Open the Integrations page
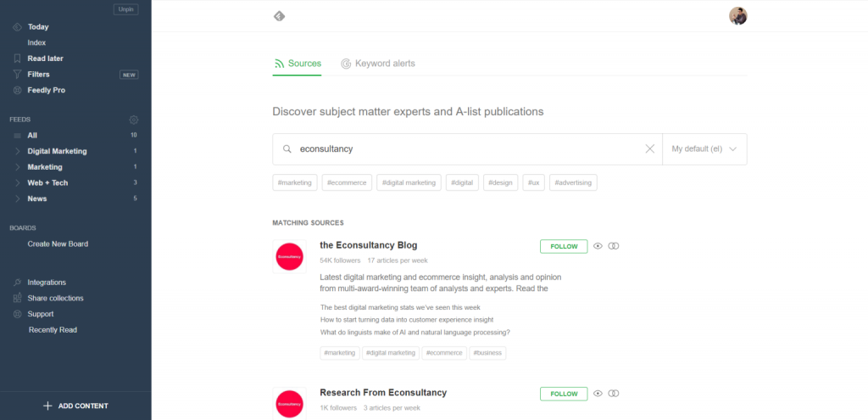Image resolution: width=868 pixels, height=420 pixels. point(47,283)
